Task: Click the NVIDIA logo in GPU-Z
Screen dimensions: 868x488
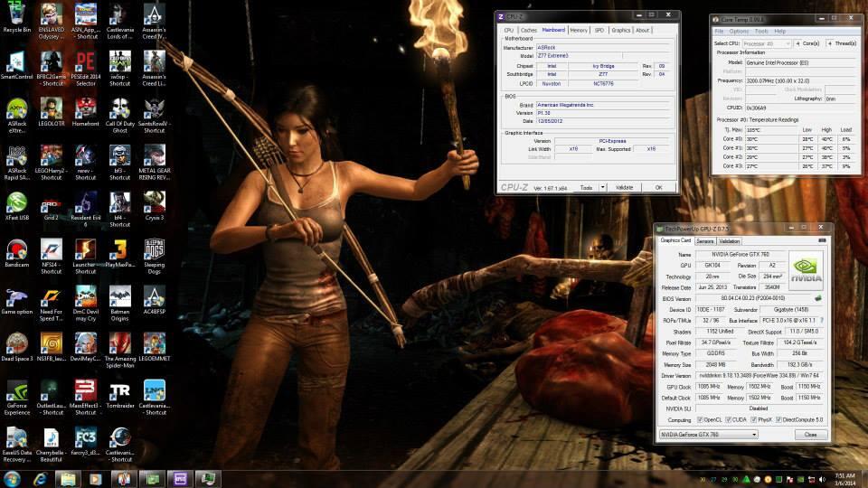Action: (806, 270)
